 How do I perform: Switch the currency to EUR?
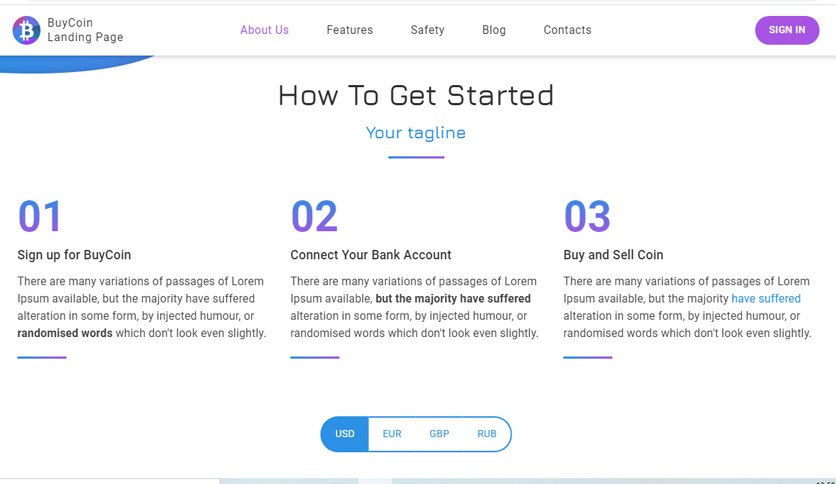(x=392, y=434)
